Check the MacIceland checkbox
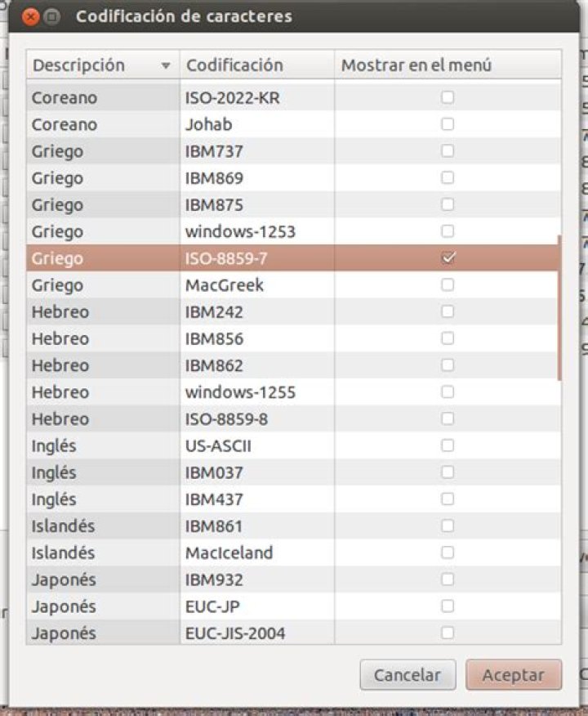 click(x=448, y=553)
